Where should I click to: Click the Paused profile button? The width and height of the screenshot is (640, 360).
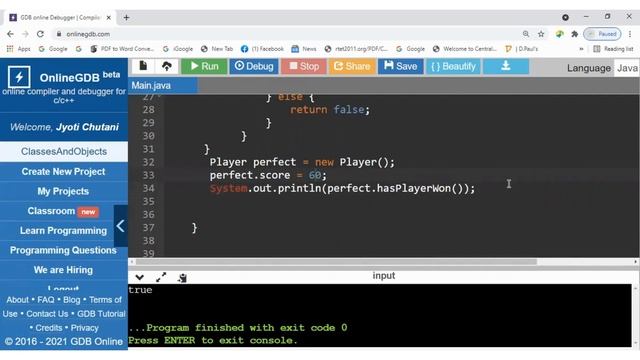[602, 34]
